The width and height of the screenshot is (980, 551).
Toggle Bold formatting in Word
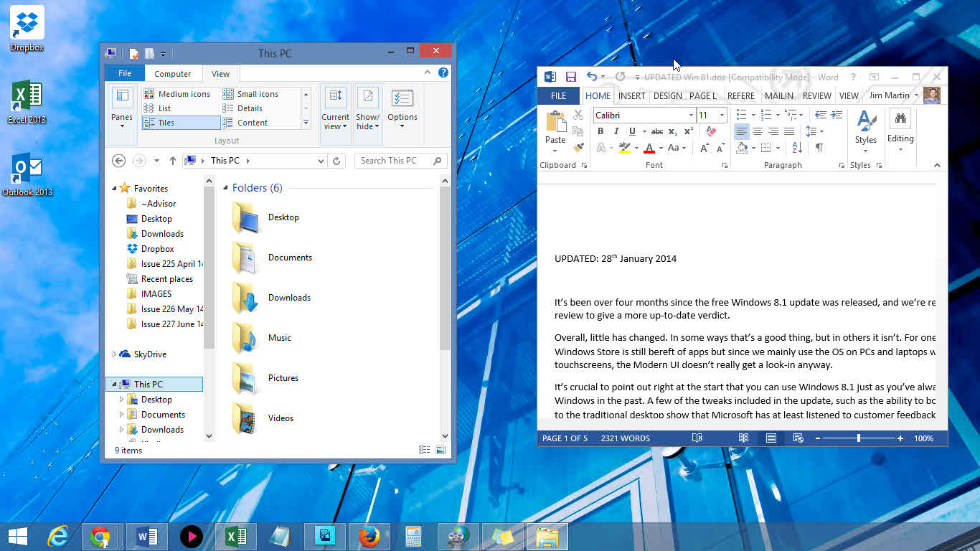coord(600,131)
